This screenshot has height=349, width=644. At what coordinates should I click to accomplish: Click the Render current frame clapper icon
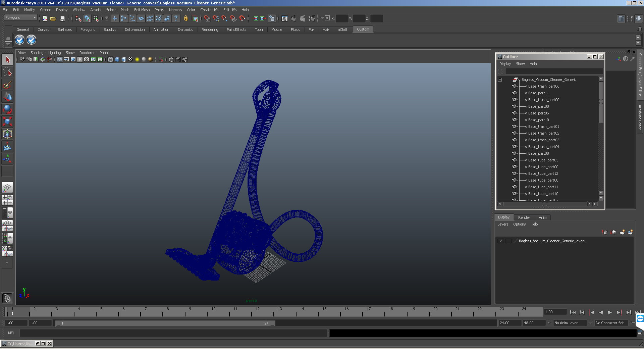294,18
